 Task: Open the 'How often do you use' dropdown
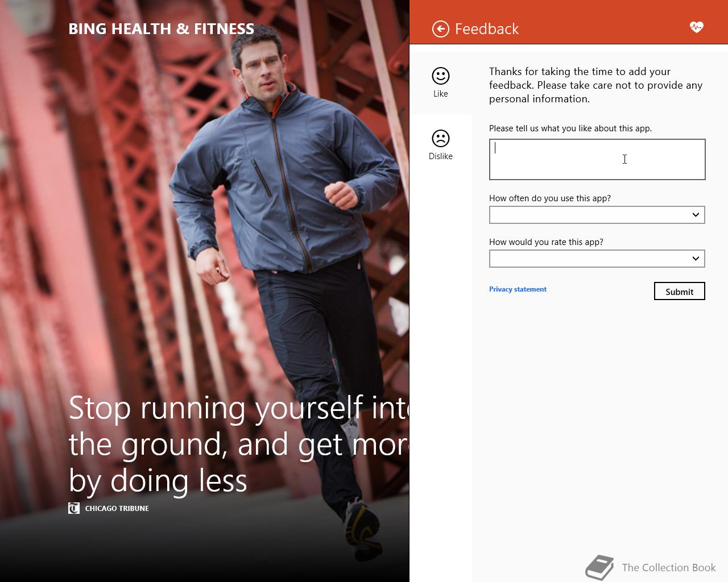pos(597,215)
